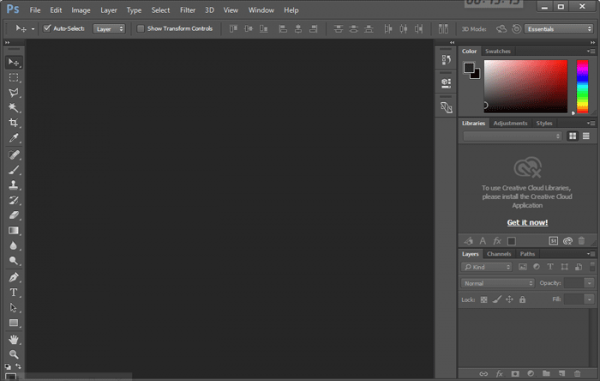Open the Normal blend mode dropdown
The image size is (600, 381).
point(497,283)
